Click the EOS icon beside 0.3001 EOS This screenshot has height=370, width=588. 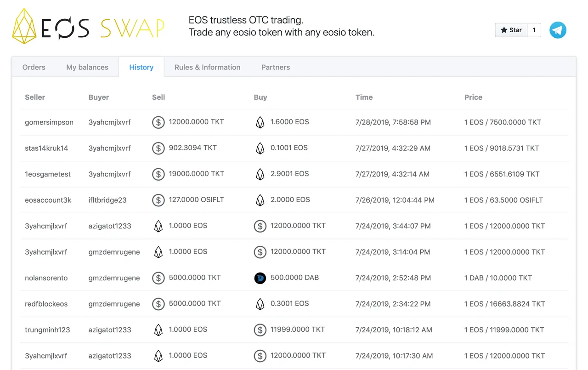point(260,304)
